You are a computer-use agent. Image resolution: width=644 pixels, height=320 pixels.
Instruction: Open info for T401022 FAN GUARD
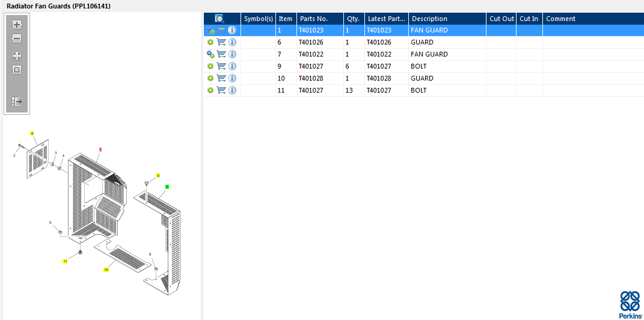click(232, 54)
